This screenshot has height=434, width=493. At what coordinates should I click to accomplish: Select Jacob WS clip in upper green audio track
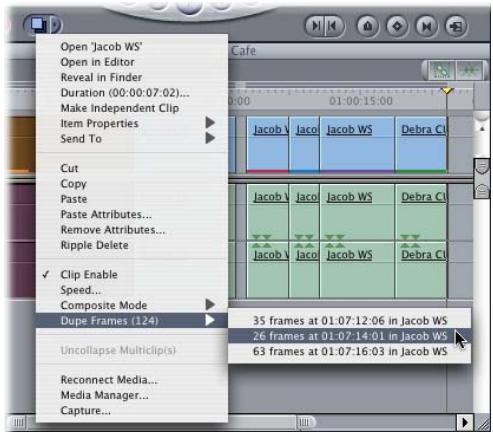[357, 212]
